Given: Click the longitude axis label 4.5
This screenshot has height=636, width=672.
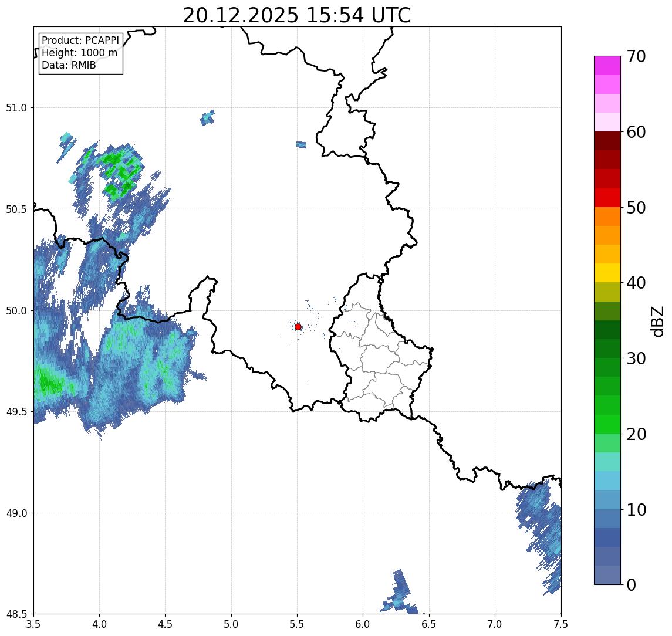Looking at the screenshot, I should pyautogui.click(x=166, y=624).
